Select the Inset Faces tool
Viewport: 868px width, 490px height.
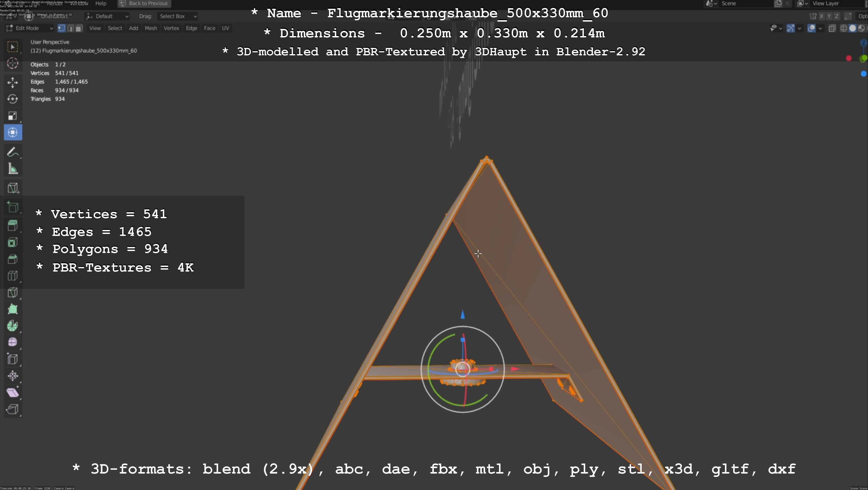click(x=12, y=242)
